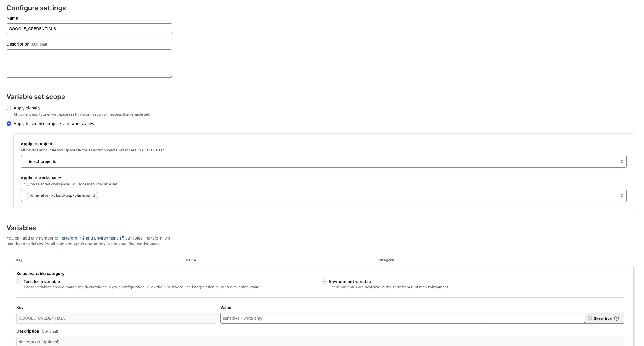Click resize handle of top Description textarea

tap(170, 76)
